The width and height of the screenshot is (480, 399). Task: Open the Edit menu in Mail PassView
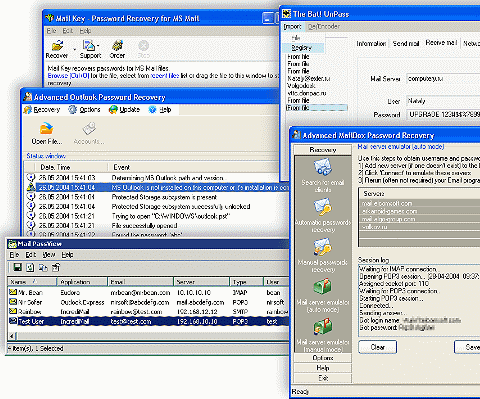coord(31,255)
